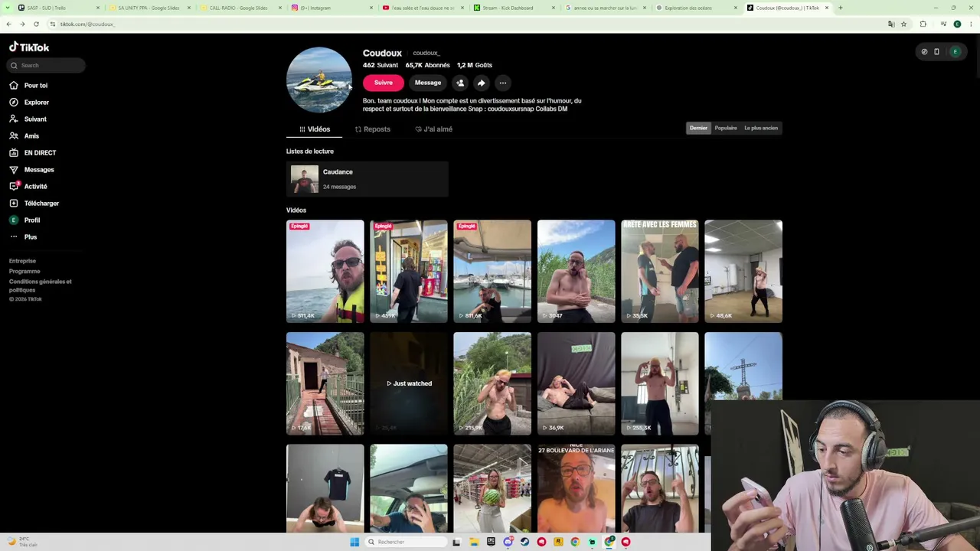
Task: Play the 'Arête avec les femmes' video
Action: tap(660, 272)
